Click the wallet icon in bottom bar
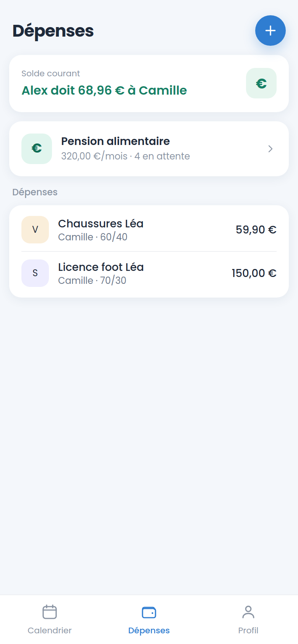Image resolution: width=298 pixels, height=644 pixels. [x=149, y=612]
